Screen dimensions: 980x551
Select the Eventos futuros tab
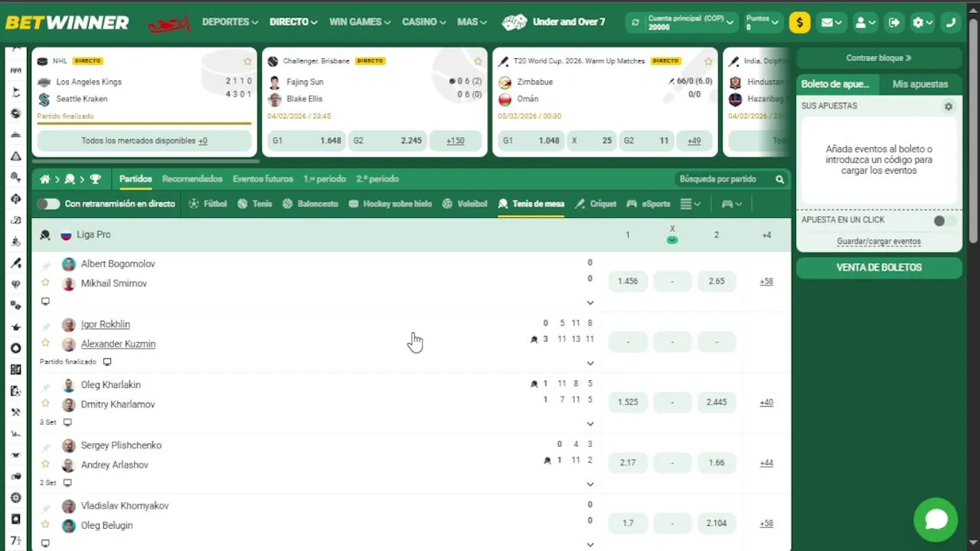[263, 179]
